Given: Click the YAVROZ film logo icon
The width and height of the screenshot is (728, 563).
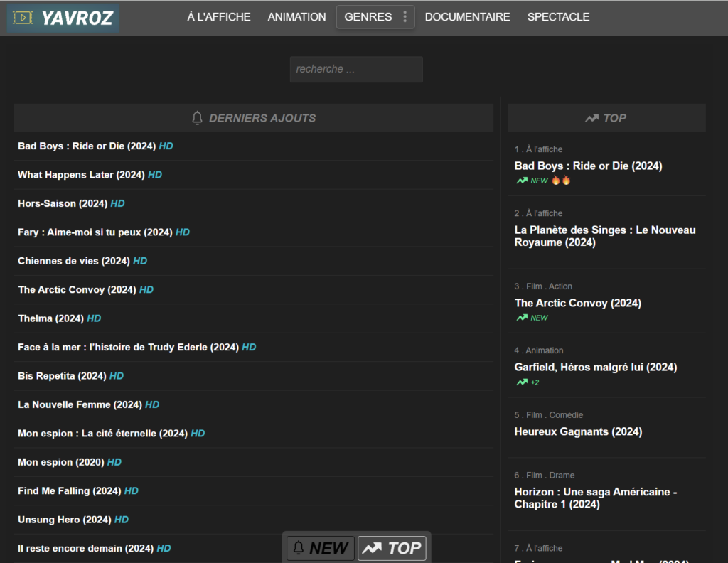Looking at the screenshot, I should [x=23, y=18].
